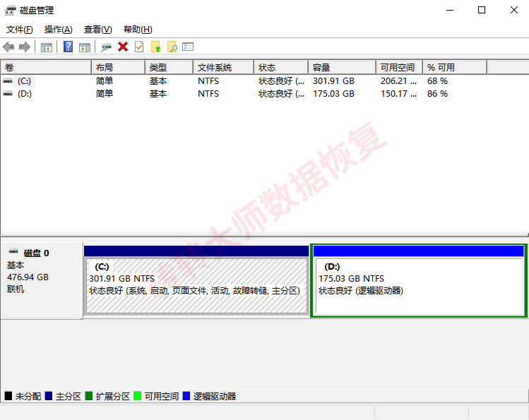Click the drive connect icon left of red X
Screen dimensions: 529x420
coord(106,47)
